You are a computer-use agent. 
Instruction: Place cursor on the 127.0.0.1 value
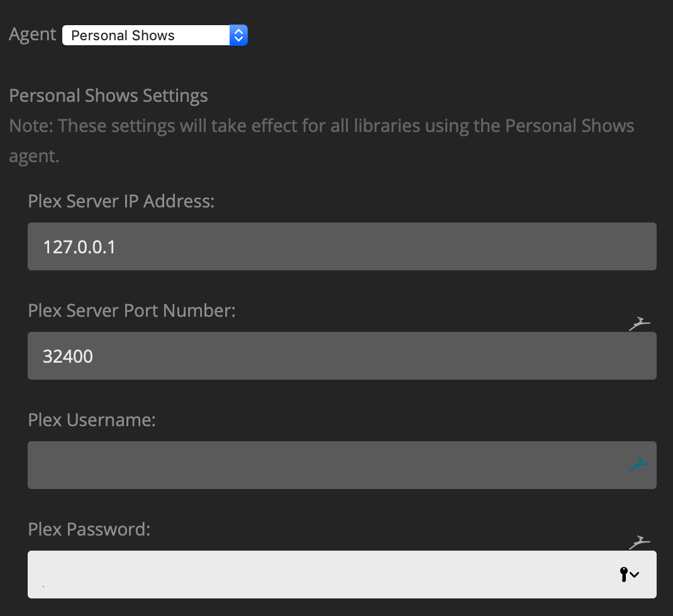pos(79,247)
